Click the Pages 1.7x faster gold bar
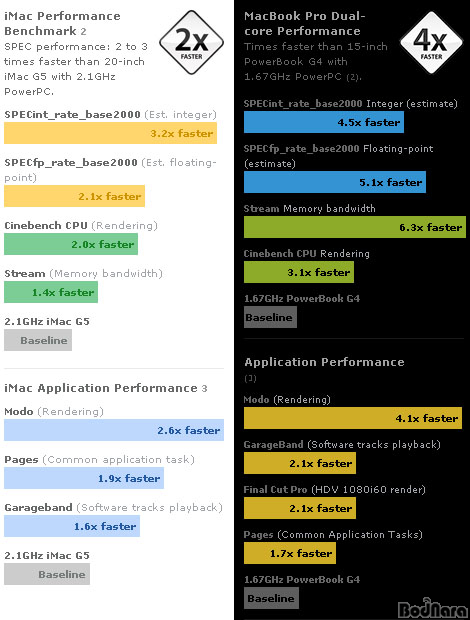The height and width of the screenshot is (620, 470). [x=290, y=553]
